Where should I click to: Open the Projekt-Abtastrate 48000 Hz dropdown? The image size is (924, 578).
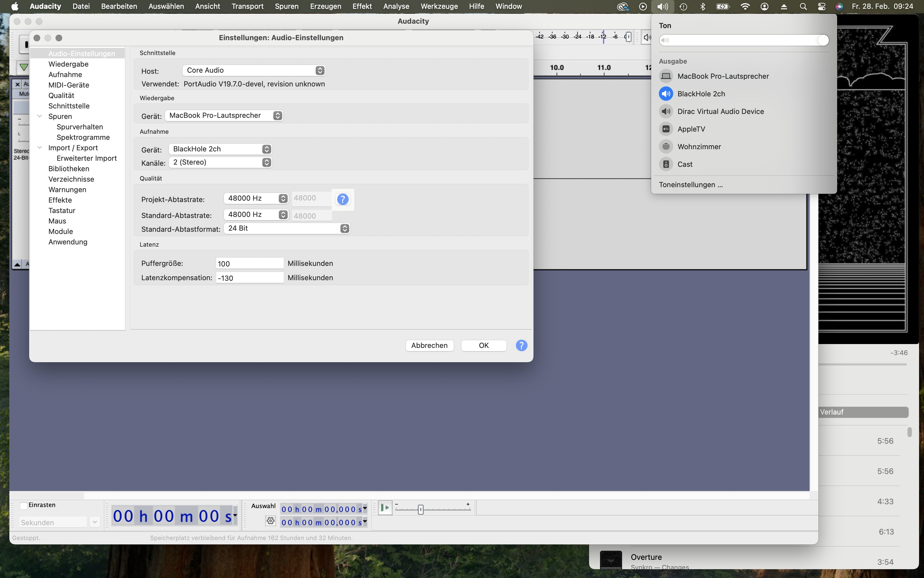[x=256, y=198]
